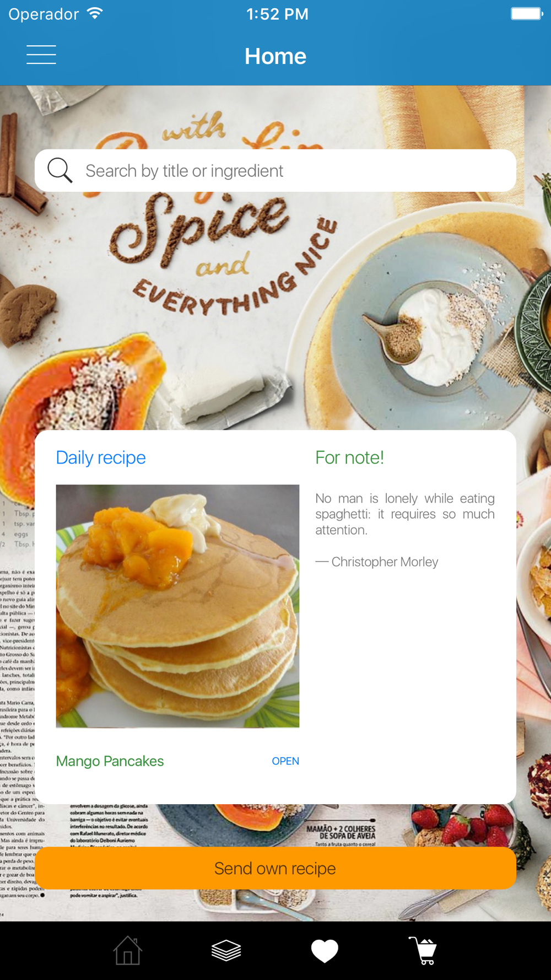Tap the OPEN link for daily recipe
The image size is (551, 980).
click(285, 761)
